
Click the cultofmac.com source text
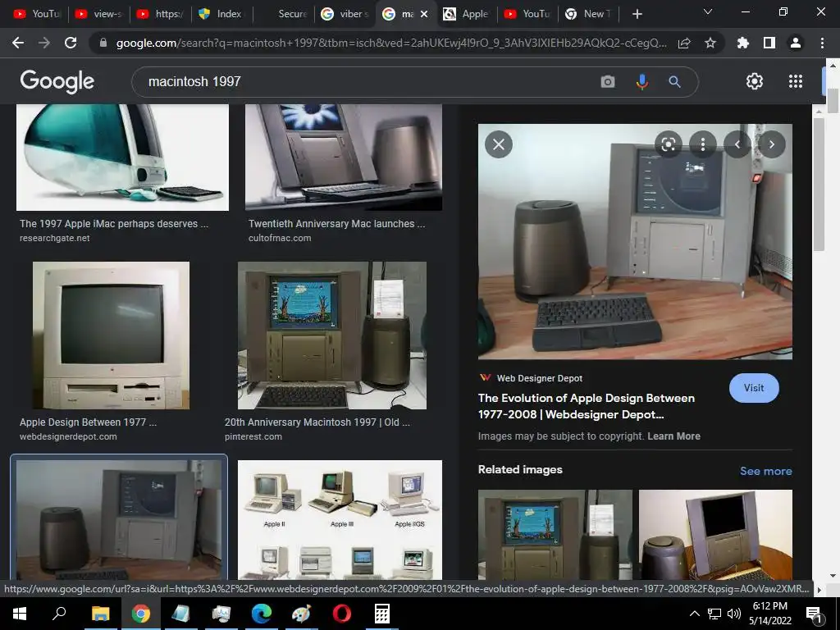point(279,238)
